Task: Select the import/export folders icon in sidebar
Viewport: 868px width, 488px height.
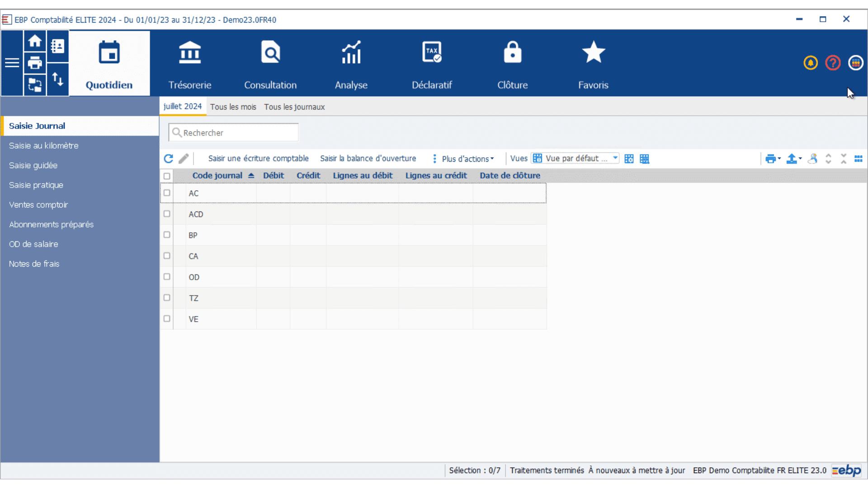Action: pyautogui.click(x=35, y=85)
